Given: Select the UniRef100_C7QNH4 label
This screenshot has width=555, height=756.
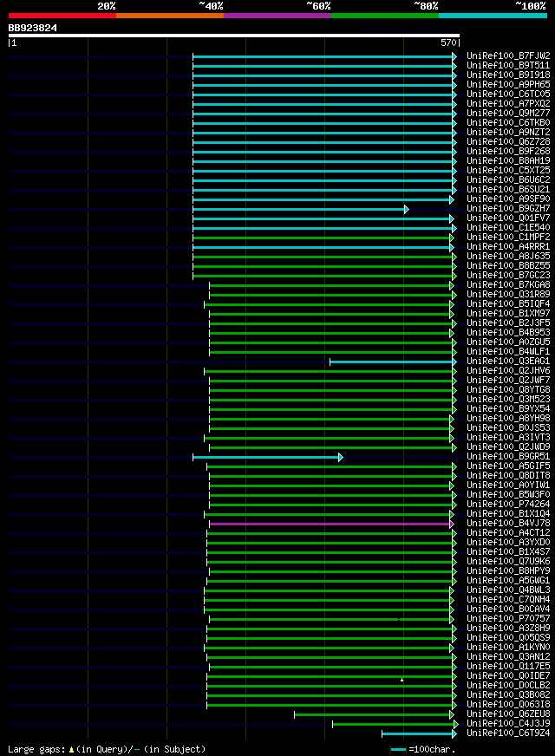Looking at the screenshot, I should pos(508,600).
